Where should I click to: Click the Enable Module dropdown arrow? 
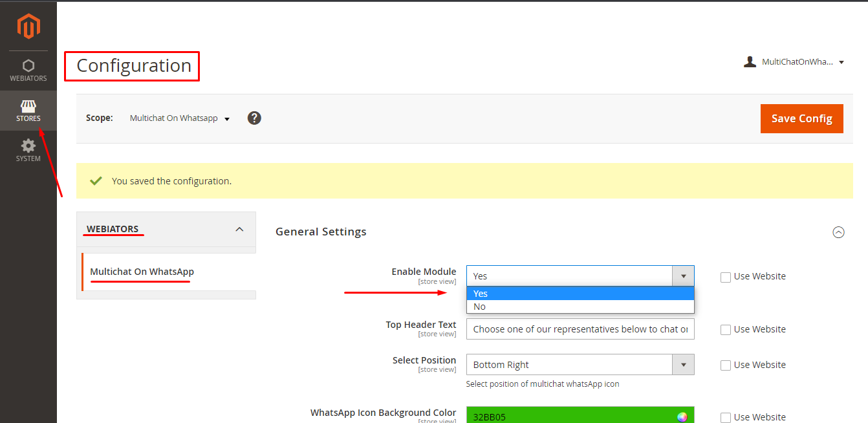click(683, 276)
